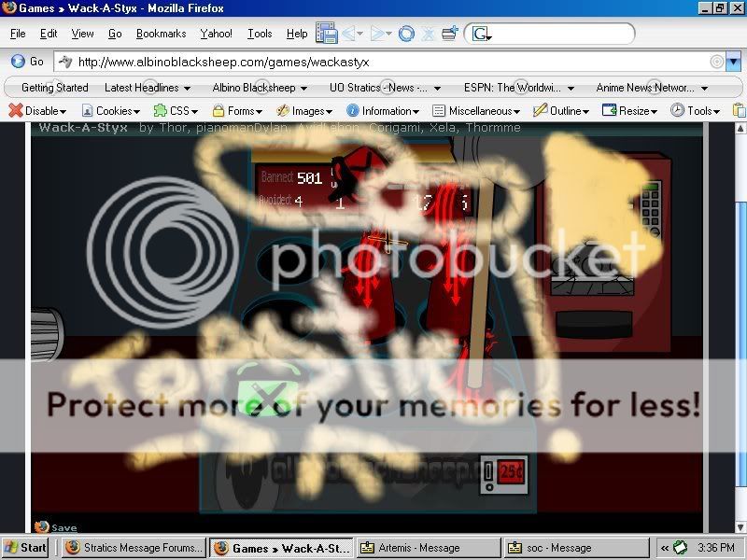Expand the Latest Headlines bookmark folder
The image size is (747, 560).
point(148,88)
